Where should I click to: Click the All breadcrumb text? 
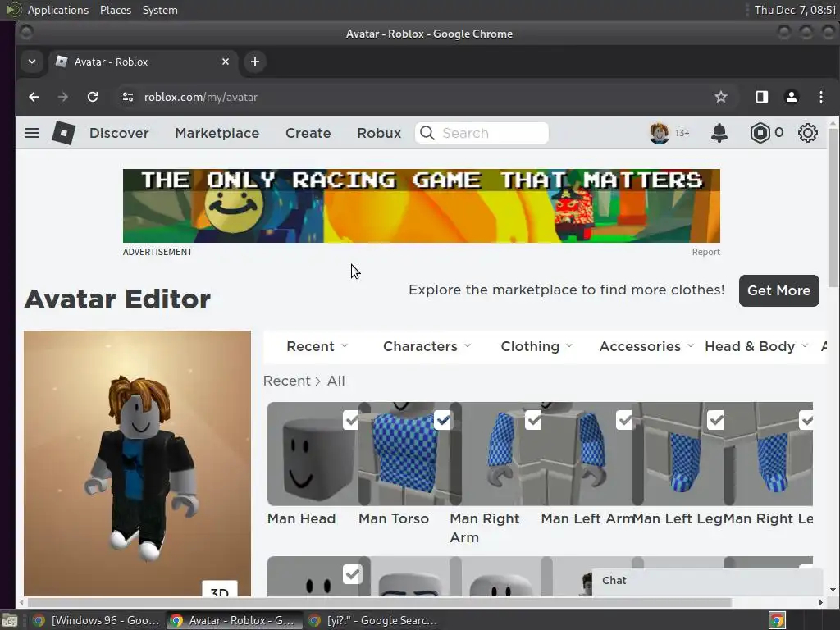pos(336,381)
